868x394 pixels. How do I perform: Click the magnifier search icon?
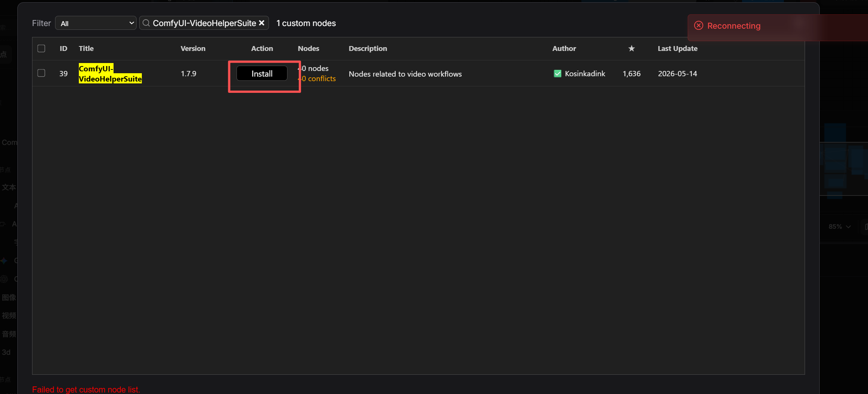[146, 23]
